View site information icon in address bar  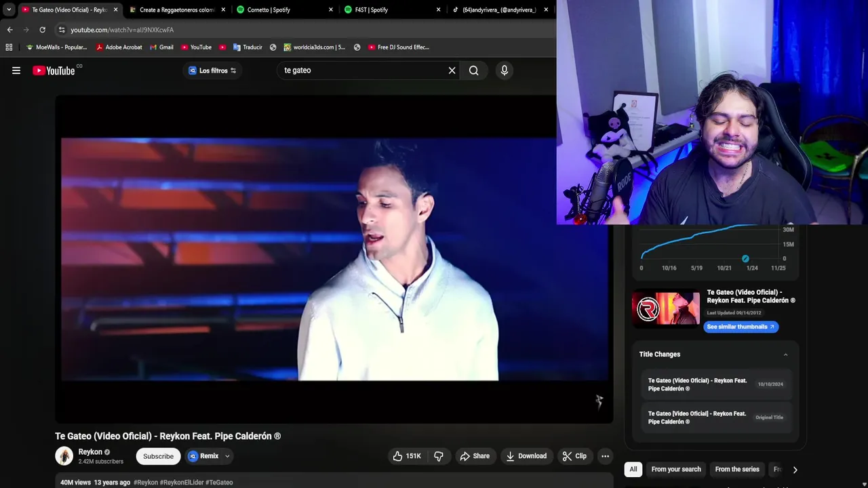pyautogui.click(x=62, y=30)
